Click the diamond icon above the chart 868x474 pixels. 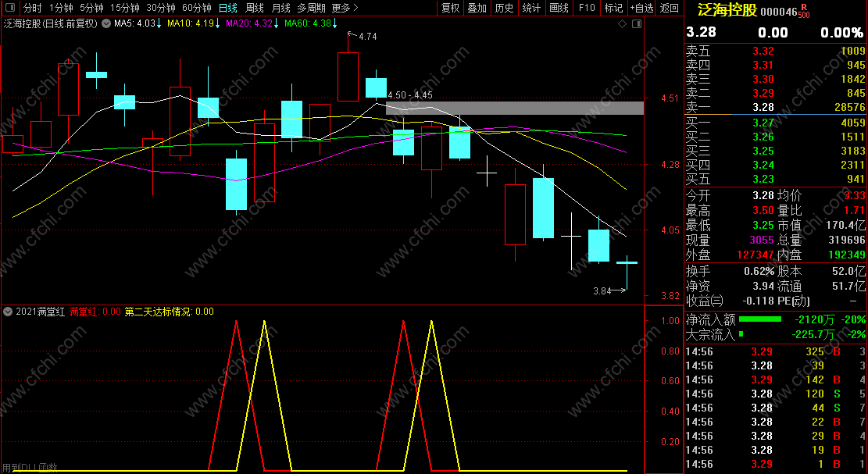[622, 23]
